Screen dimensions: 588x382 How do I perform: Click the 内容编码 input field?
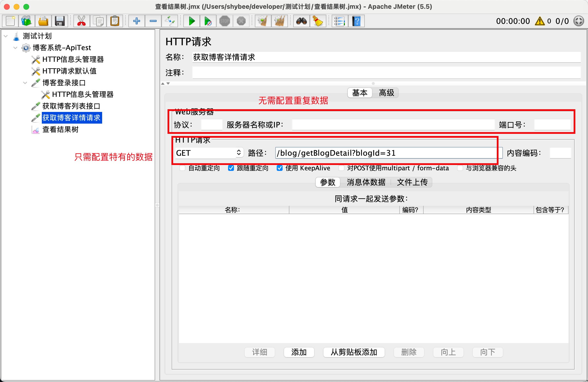pyautogui.click(x=560, y=153)
